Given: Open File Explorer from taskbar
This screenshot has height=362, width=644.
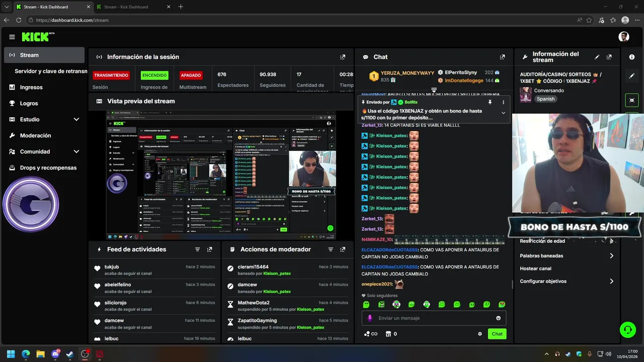Looking at the screenshot, I should tap(40, 354).
